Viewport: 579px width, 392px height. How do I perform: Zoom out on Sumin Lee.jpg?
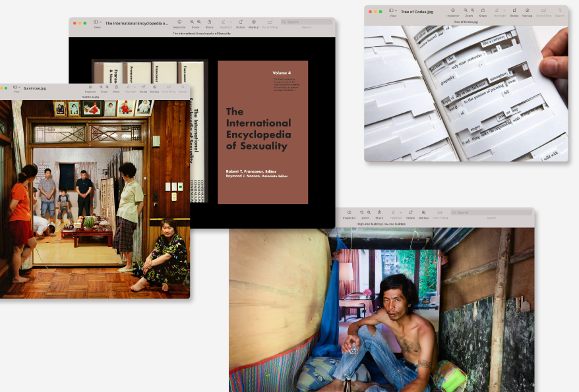coord(101,87)
